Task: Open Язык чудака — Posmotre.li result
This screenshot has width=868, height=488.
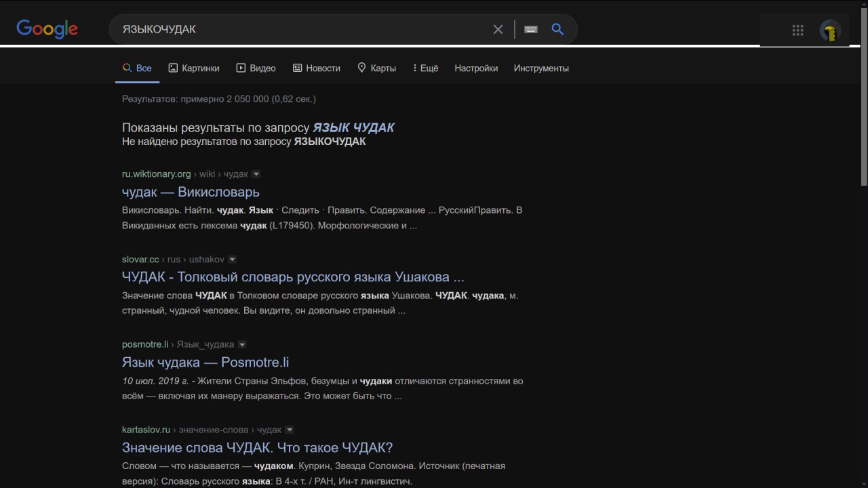Action: click(205, 363)
